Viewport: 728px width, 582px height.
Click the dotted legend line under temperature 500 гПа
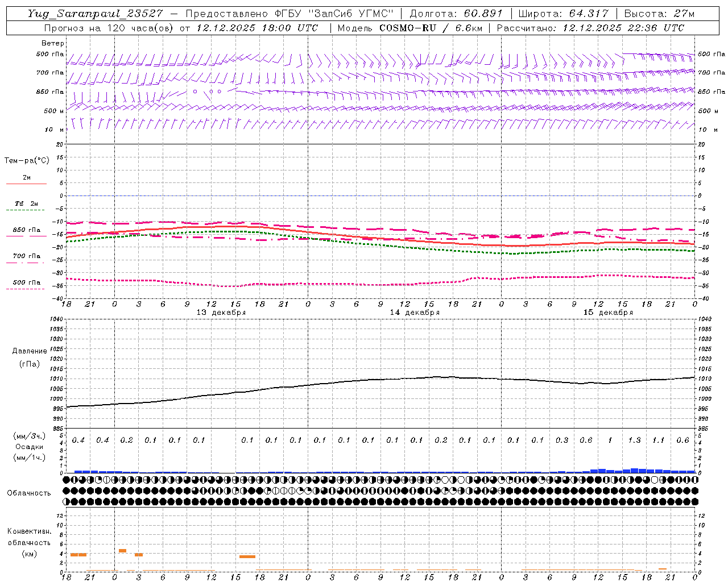25,289
